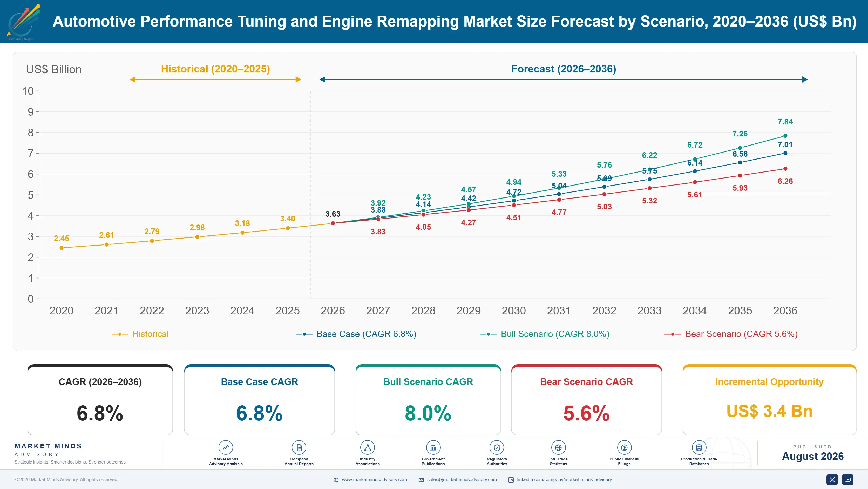Open the X social media icon
This screenshot has width=868, height=489.
(x=832, y=480)
